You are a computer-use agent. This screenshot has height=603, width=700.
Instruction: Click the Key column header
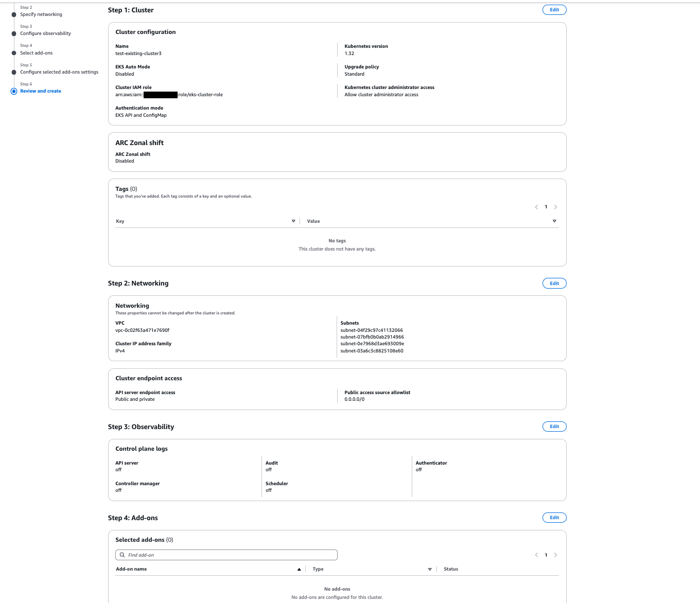120,221
